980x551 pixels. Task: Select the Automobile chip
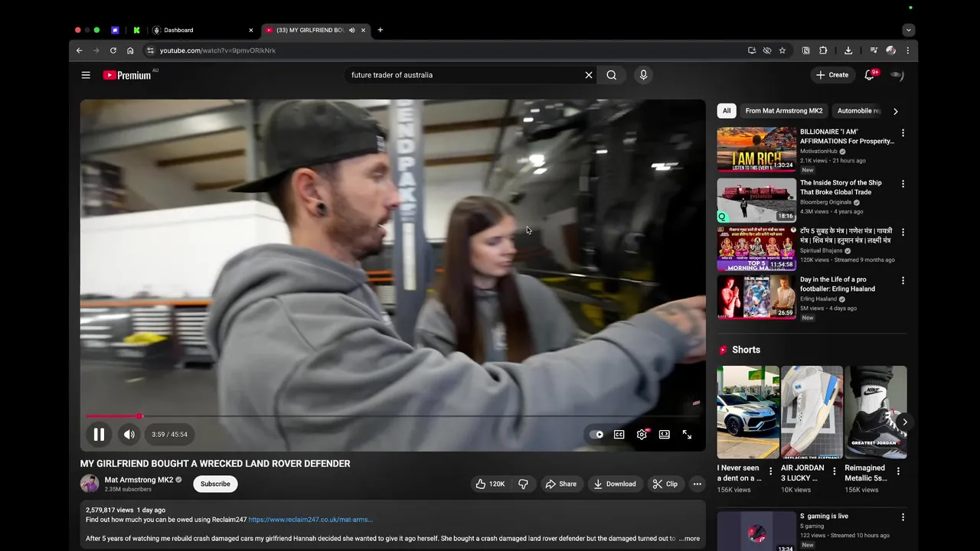click(x=858, y=111)
